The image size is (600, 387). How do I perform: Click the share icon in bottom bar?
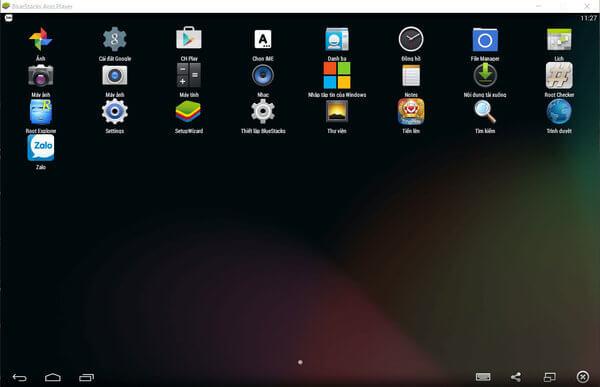coord(516,377)
